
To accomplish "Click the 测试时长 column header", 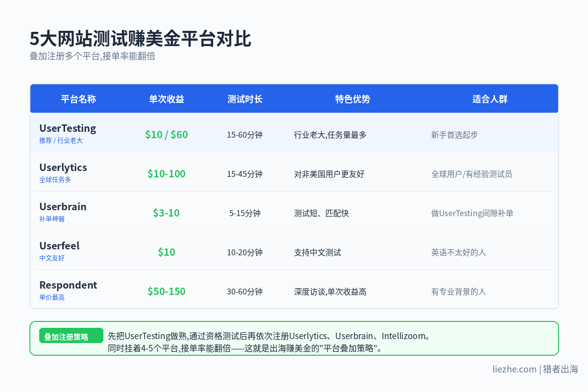I will coord(245,99).
